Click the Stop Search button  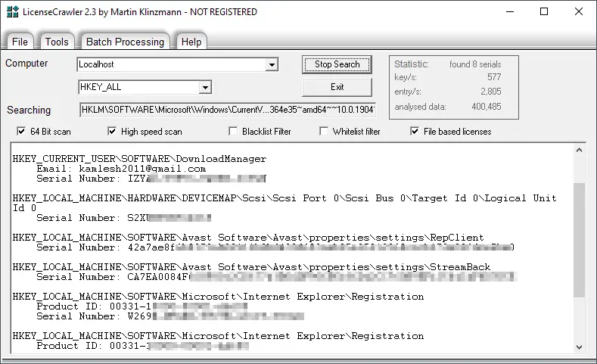[337, 64]
